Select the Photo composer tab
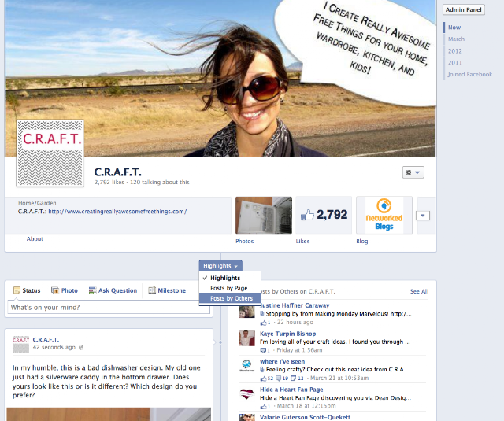Screen dimensions: 504x421 [65, 290]
